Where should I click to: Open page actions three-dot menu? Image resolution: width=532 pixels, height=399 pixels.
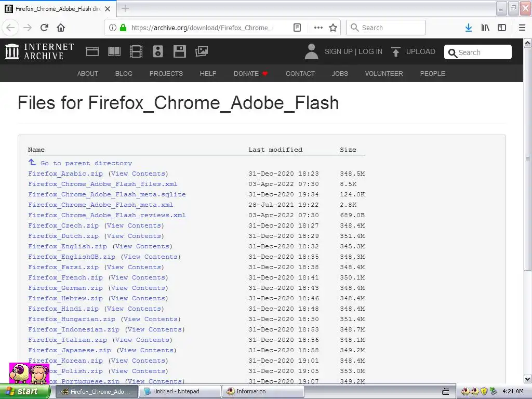point(318,28)
